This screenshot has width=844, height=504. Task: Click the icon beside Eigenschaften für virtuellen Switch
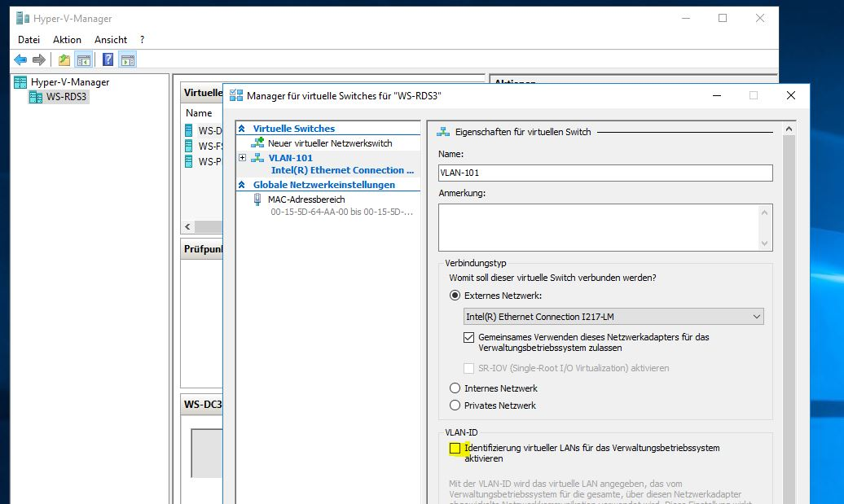(x=443, y=132)
